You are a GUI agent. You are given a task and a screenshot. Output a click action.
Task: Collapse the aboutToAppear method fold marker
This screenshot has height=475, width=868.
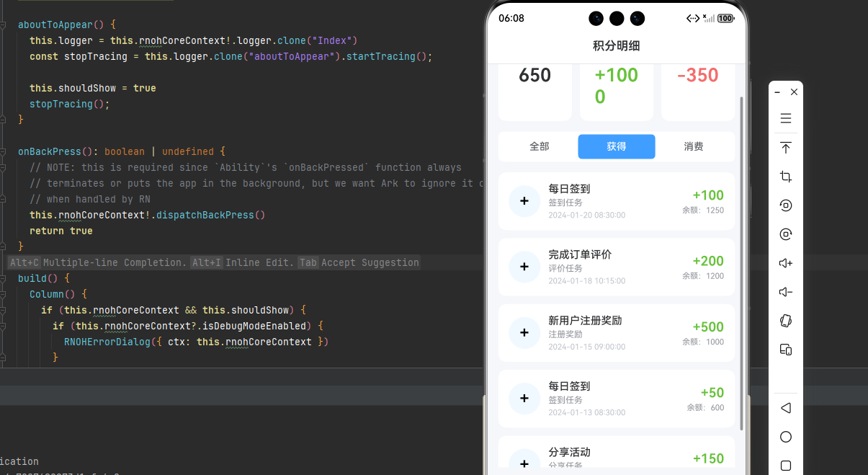click(3, 25)
